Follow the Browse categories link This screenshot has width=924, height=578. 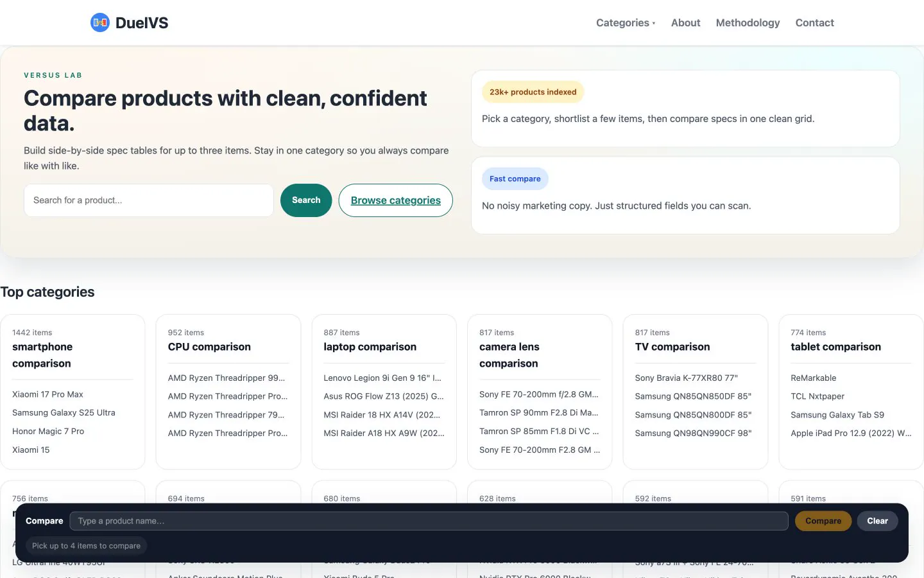[396, 200]
